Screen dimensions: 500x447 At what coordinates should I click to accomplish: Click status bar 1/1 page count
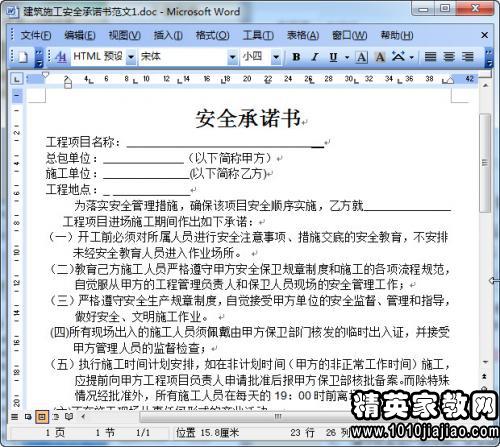tap(143, 433)
